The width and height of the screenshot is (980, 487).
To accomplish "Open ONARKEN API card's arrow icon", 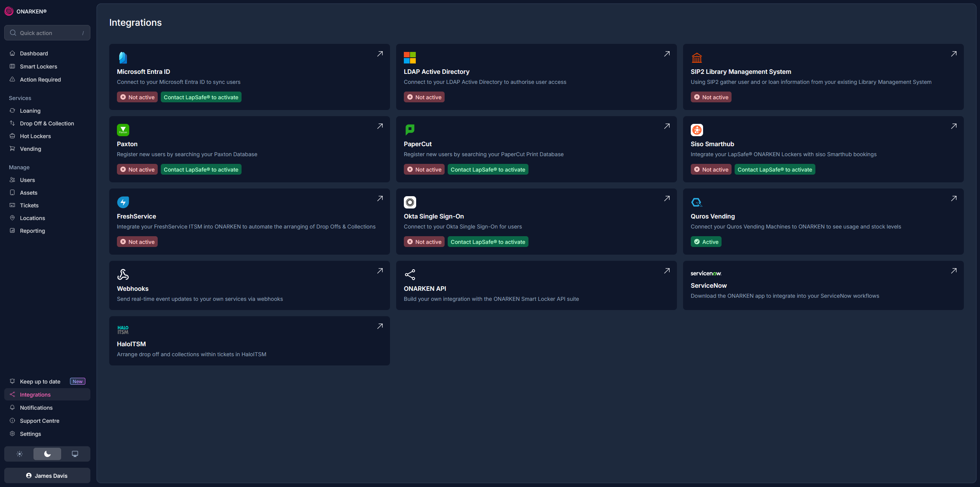I will [667, 271].
